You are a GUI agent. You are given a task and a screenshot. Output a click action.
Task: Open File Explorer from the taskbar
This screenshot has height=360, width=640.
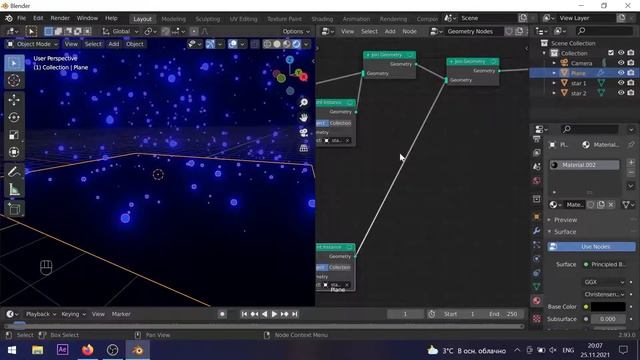pos(38,350)
